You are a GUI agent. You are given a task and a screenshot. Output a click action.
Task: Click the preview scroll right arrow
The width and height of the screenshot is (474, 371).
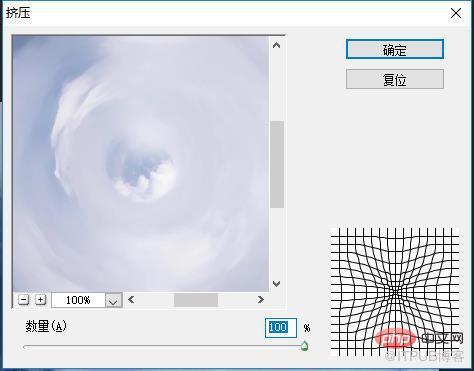point(261,300)
